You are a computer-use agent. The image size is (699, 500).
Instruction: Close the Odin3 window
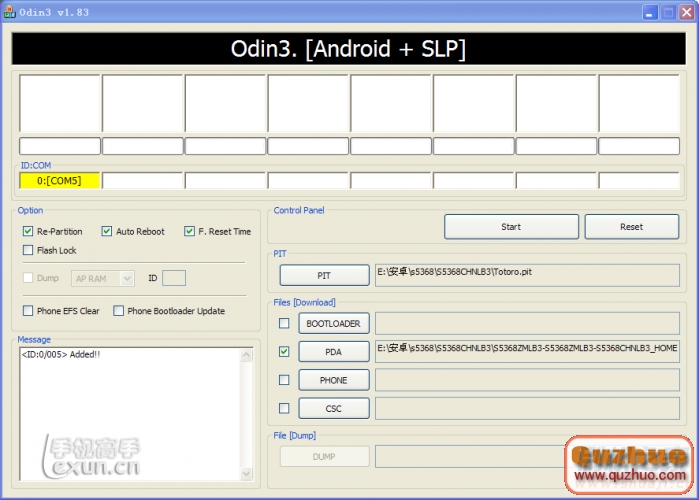tap(686, 12)
